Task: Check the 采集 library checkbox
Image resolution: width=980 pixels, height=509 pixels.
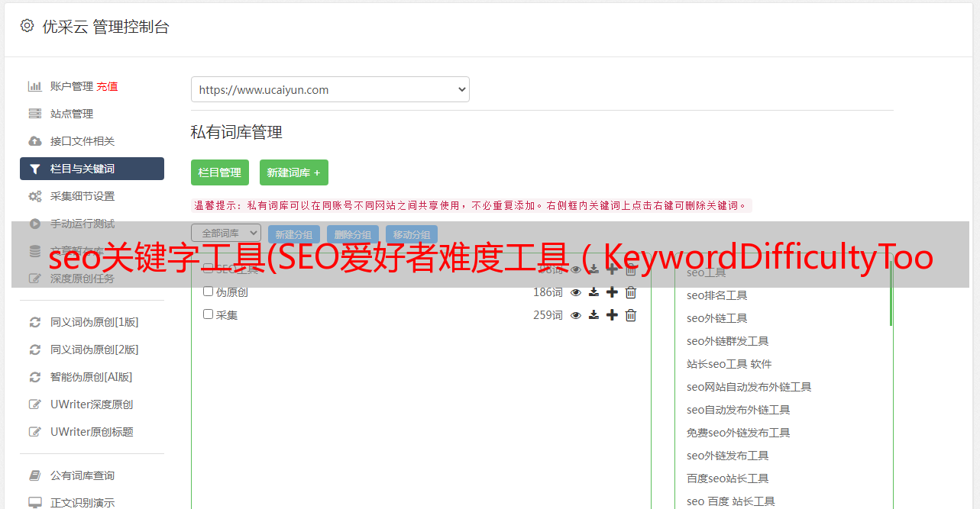Action: [209, 314]
